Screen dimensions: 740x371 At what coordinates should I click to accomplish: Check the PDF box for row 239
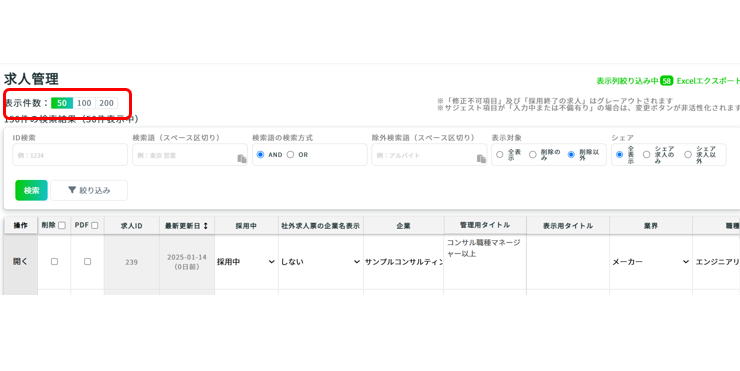(x=87, y=261)
